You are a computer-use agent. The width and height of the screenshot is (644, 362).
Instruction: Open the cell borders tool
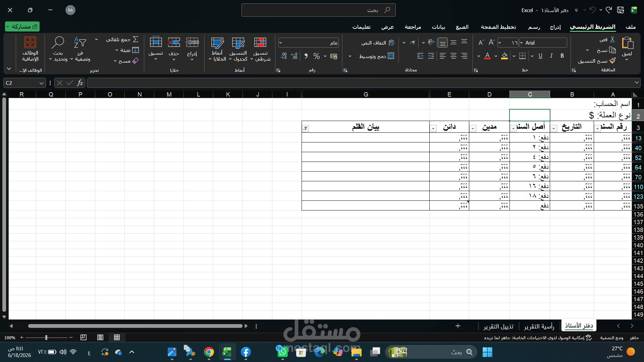[522, 56]
